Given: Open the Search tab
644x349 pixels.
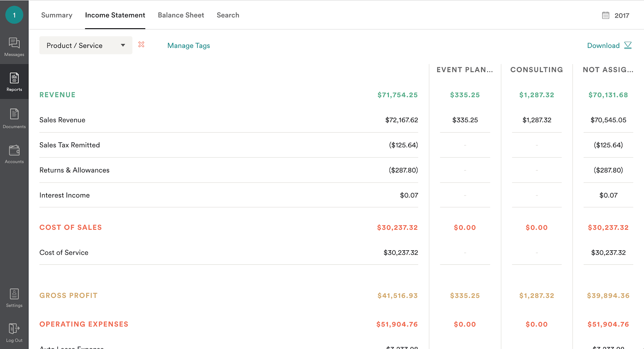Looking at the screenshot, I should click(x=228, y=15).
